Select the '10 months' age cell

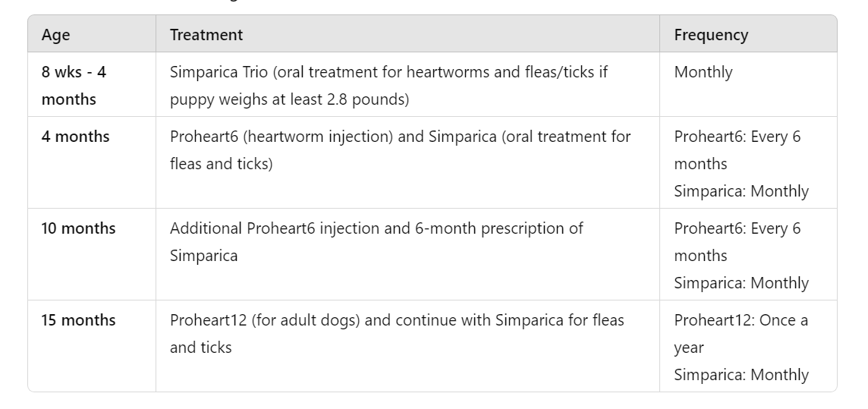point(79,228)
